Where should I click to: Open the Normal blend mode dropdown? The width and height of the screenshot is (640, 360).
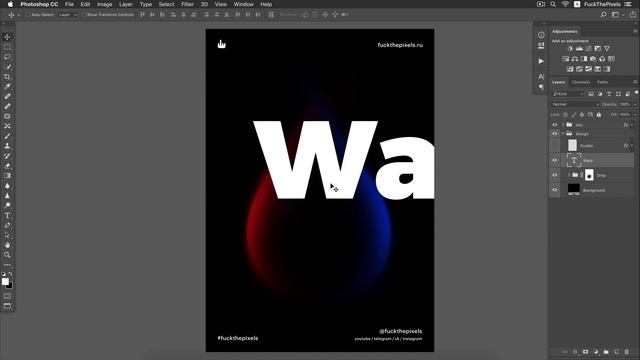click(x=575, y=104)
